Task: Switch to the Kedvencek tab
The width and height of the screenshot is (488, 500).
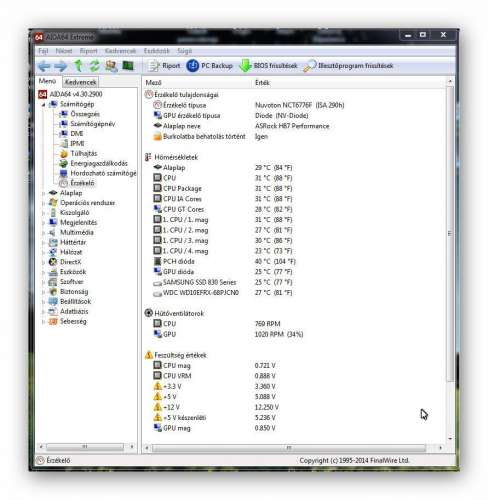Action: (80, 82)
